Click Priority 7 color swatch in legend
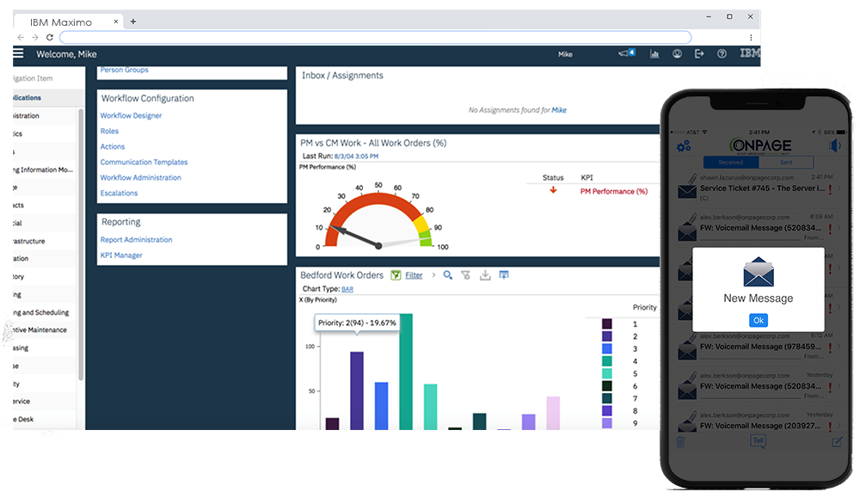 click(606, 398)
